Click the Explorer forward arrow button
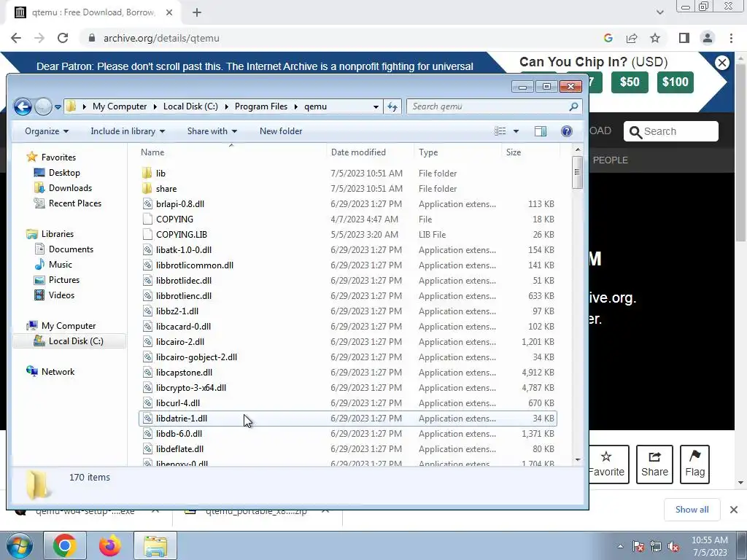This screenshot has height=560, width=747. tap(43, 106)
